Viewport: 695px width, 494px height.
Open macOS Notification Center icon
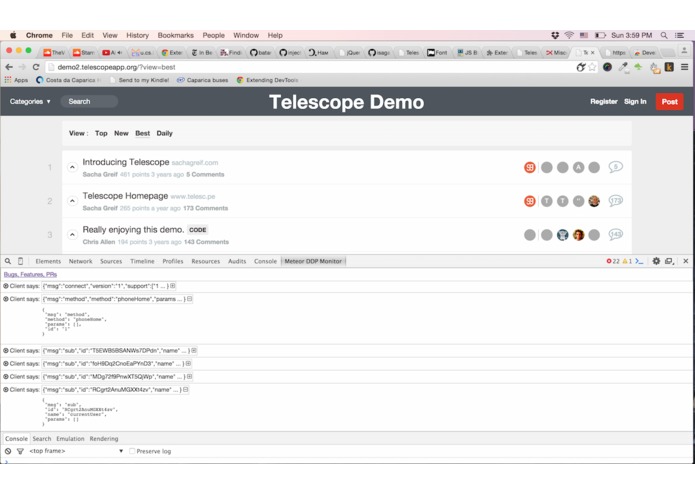679,35
